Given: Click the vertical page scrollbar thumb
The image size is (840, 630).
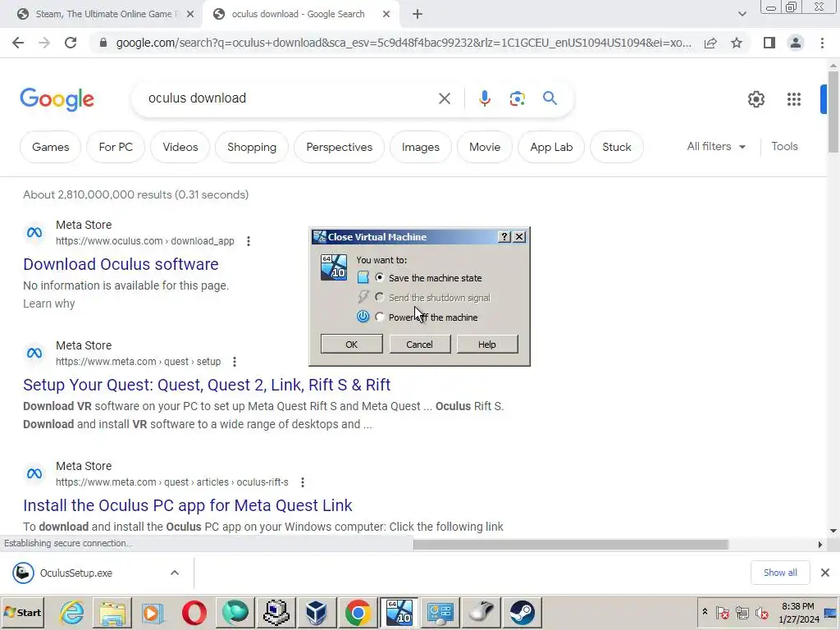Looking at the screenshot, I should (x=833, y=112).
